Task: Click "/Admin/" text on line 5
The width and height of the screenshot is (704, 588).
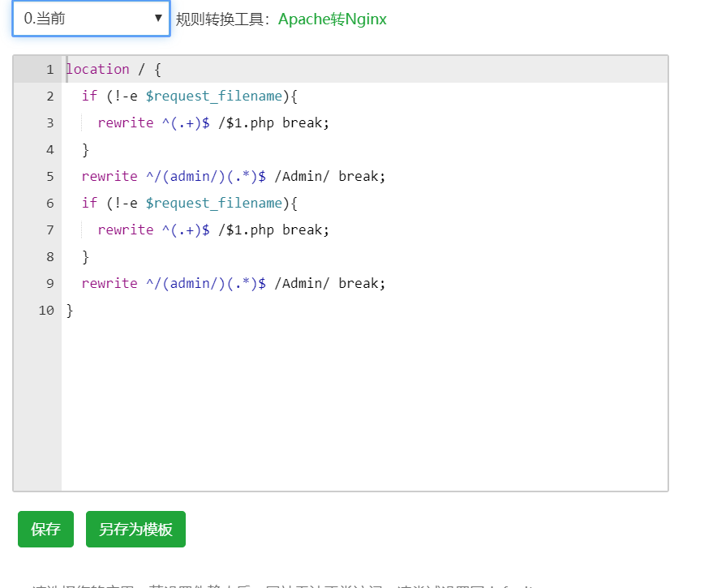Action: click(x=303, y=177)
